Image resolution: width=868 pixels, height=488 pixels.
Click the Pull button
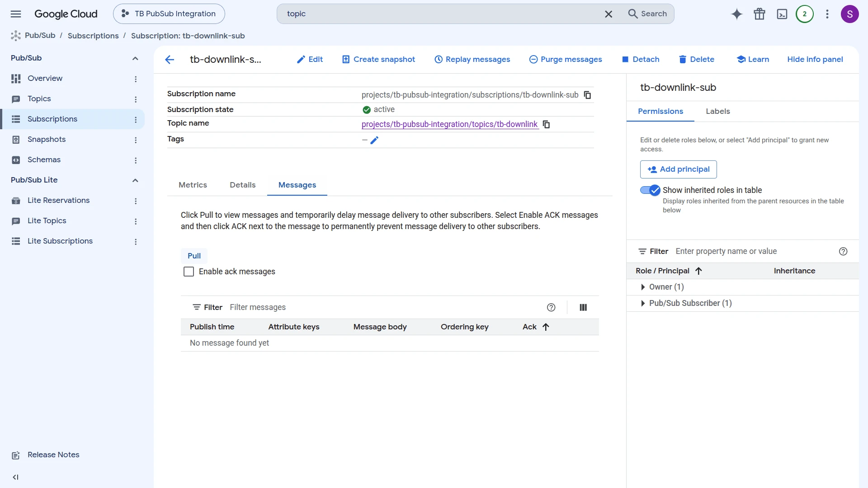coord(194,256)
